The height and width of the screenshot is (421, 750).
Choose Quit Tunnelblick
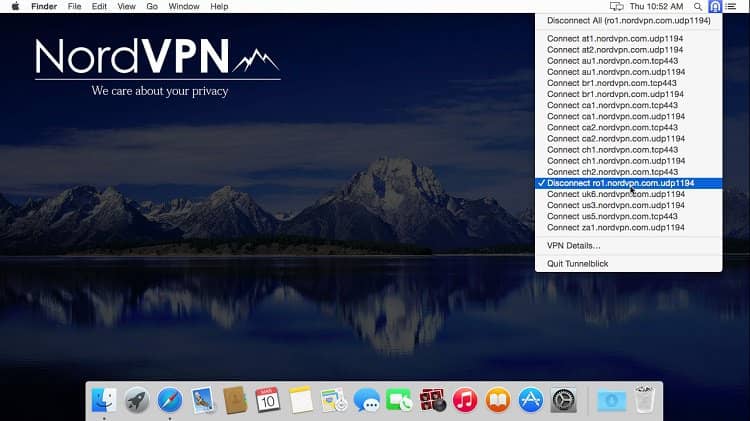coord(629,264)
